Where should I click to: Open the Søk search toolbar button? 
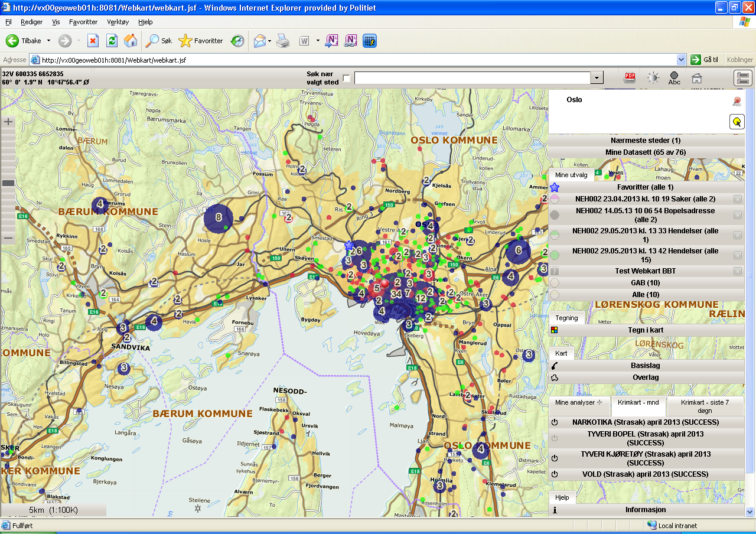point(159,41)
